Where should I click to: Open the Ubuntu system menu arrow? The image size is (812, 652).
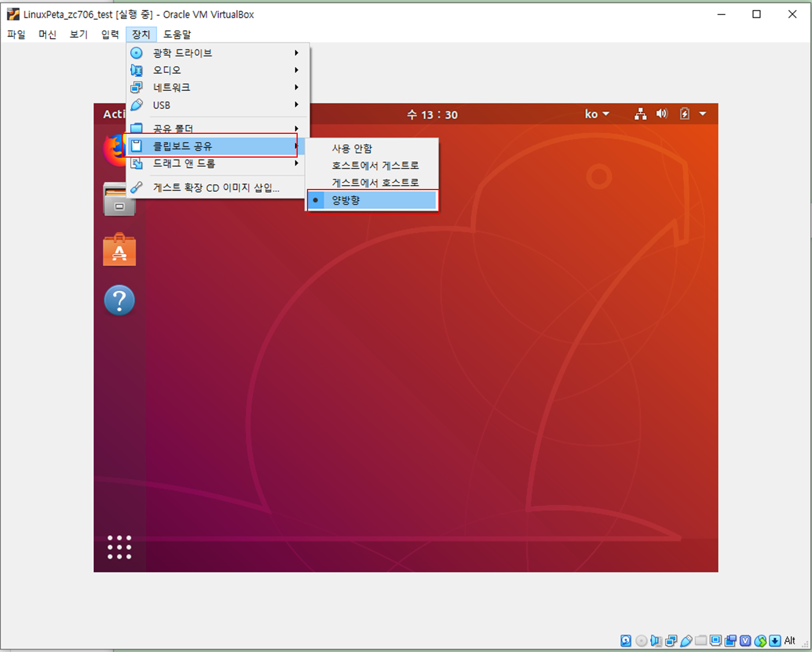(x=703, y=114)
